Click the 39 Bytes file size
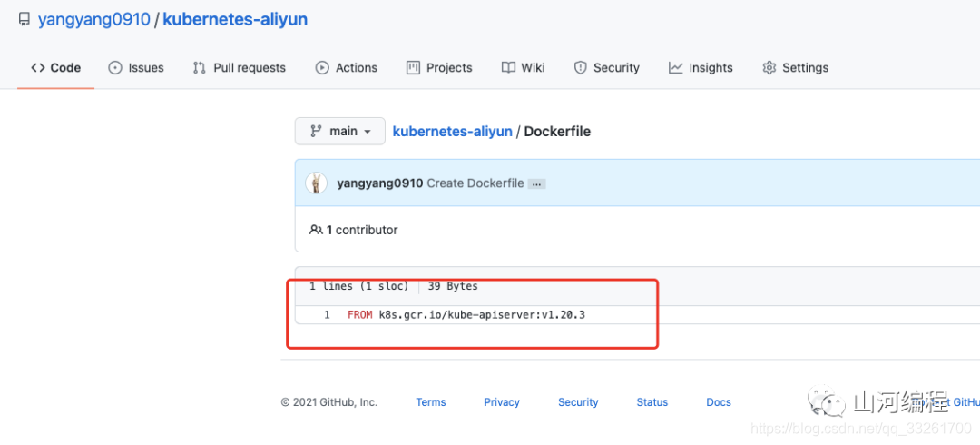Screen dimensions: 980x445 [453, 286]
